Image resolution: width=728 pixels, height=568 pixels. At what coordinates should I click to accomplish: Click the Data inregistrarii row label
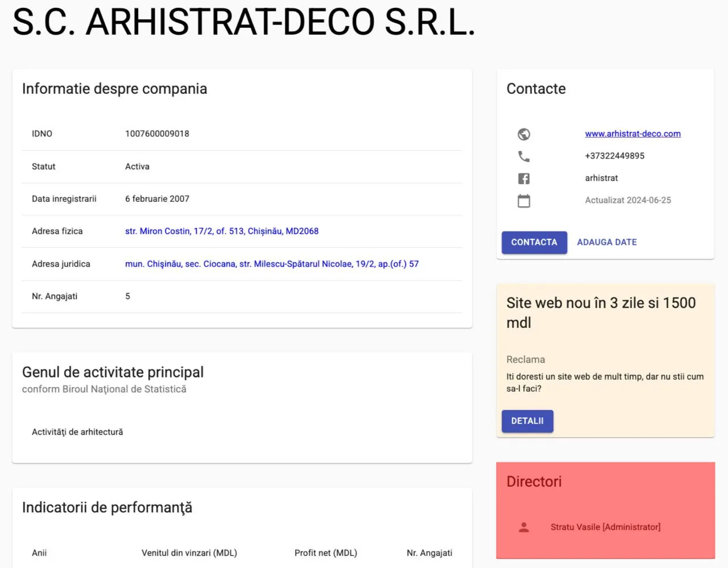click(64, 198)
